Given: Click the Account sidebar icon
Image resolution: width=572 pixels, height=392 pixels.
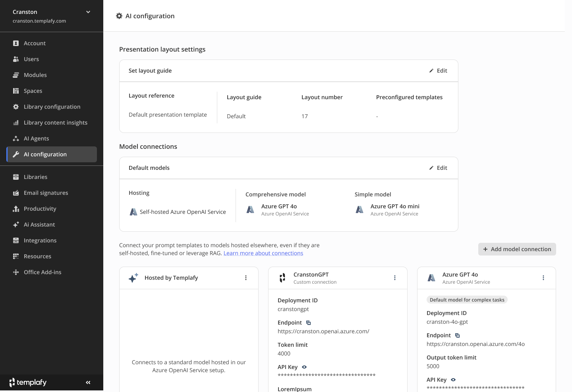Looking at the screenshot, I should (16, 43).
